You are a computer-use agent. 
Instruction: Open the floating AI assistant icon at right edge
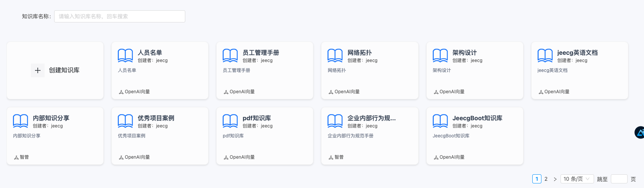(639, 132)
